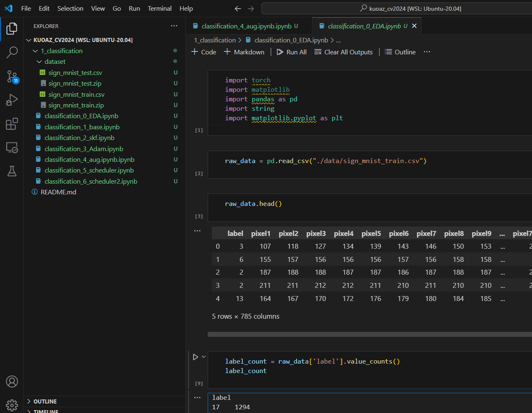Close the classification_0_EDA.ipynb tab

414,26
